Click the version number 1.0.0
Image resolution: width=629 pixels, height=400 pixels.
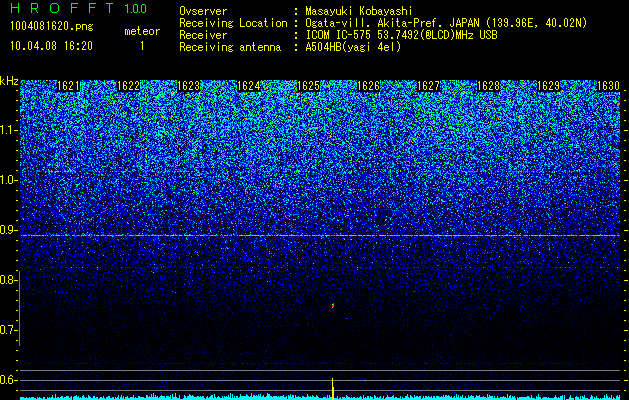[x=135, y=8]
